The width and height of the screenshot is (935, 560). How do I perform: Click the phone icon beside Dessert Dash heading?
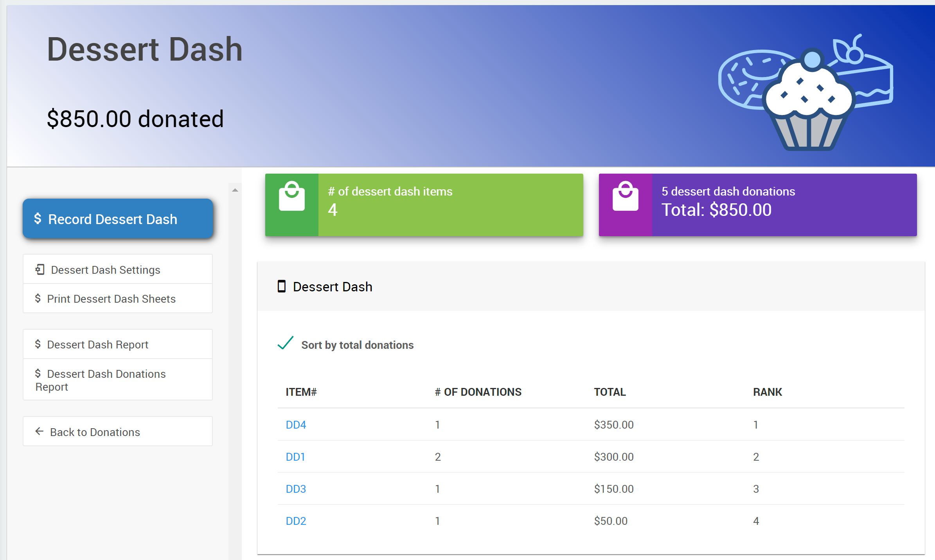coord(281,286)
